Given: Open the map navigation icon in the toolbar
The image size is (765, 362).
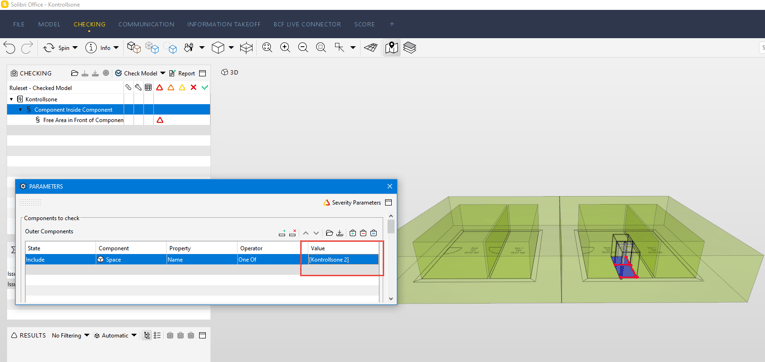Looking at the screenshot, I should coord(391,48).
